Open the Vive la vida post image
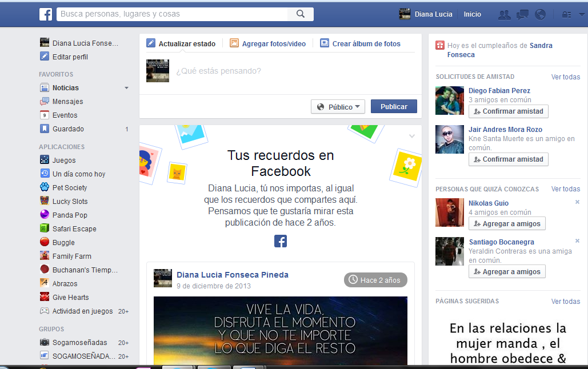This screenshot has height=369, width=588. coord(281,331)
